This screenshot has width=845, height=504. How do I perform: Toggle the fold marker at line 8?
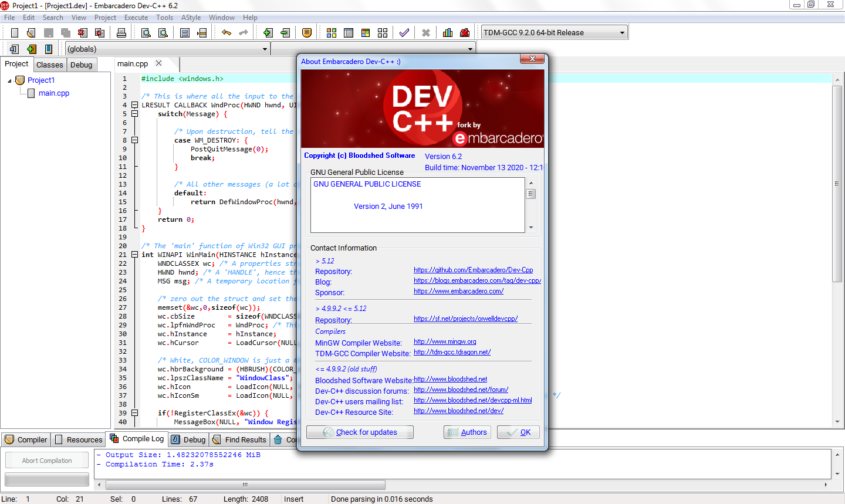tap(134, 140)
